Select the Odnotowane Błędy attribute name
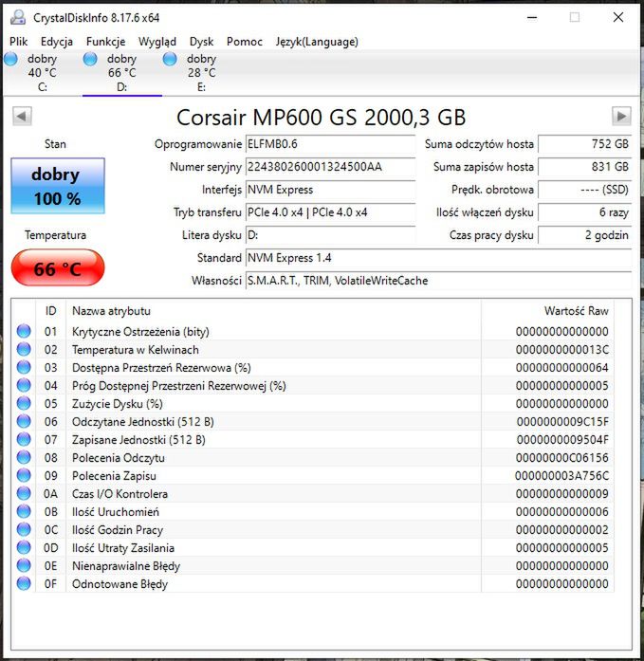This screenshot has width=644, height=661. click(x=120, y=584)
